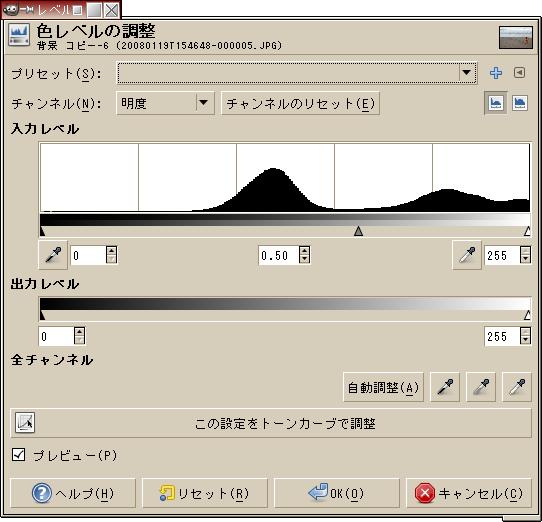Select the all-channels black point eyedropper
The height and width of the screenshot is (522, 542).
click(445, 387)
